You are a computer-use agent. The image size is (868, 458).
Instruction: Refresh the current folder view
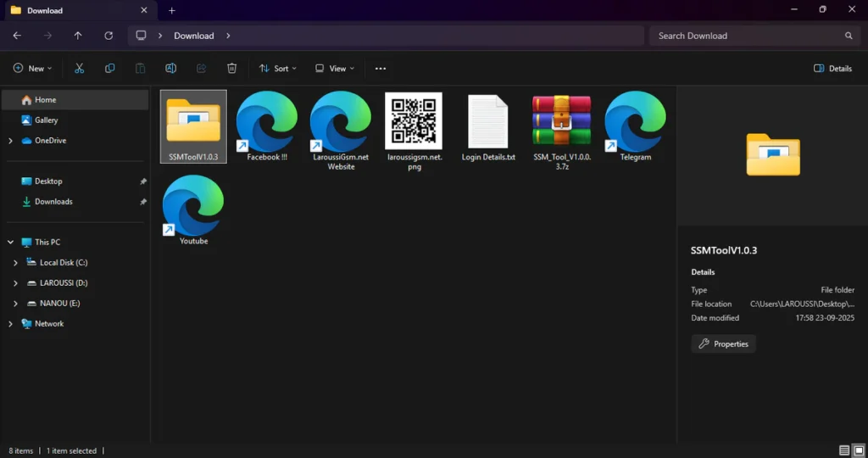click(x=108, y=36)
